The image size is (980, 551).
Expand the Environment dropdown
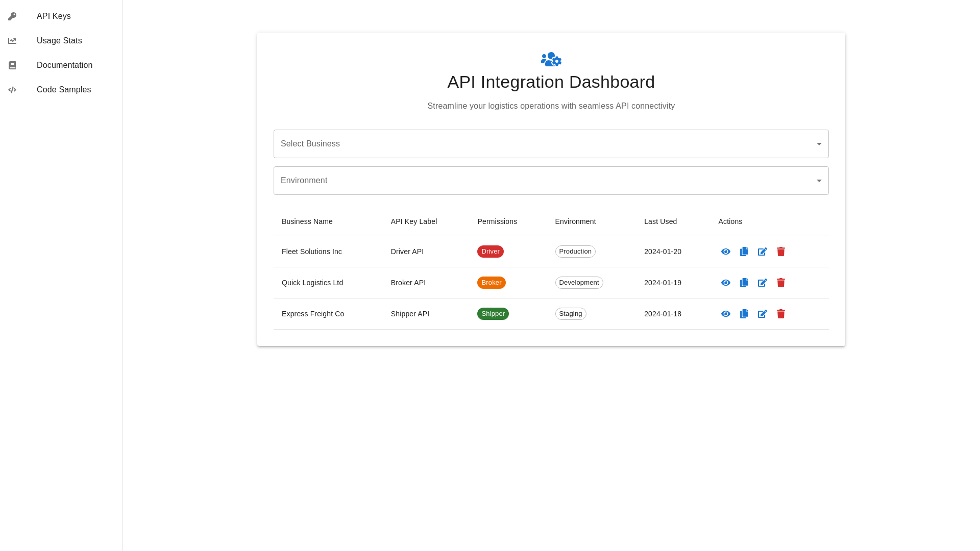pyautogui.click(x=551, y=180)
